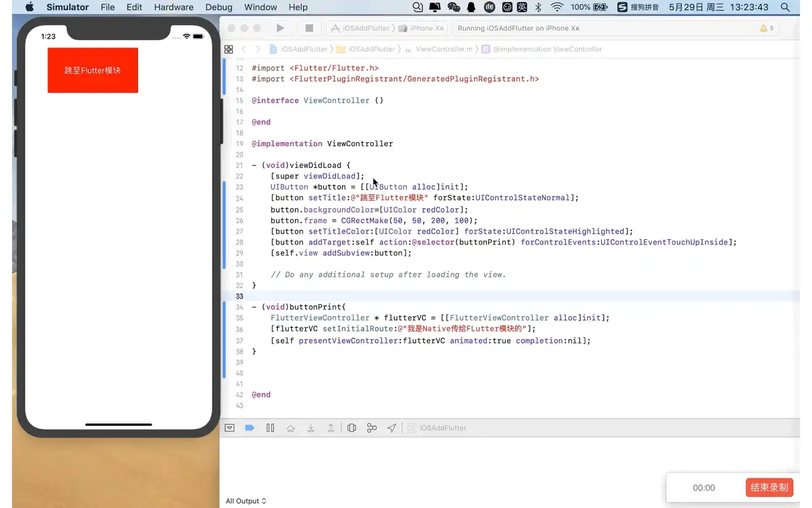Click line number 33 in the gutter

[x=239, y=297]
